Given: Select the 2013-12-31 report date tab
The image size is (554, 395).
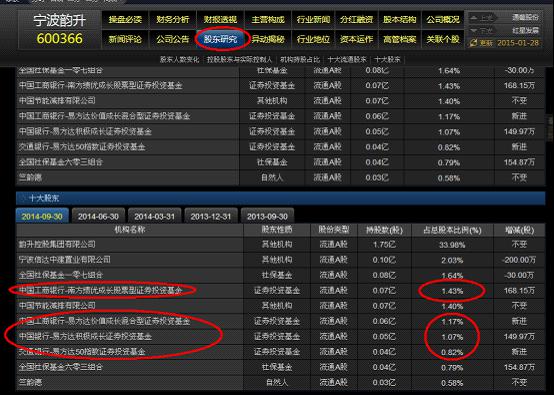Looking at the screenshot, I should coord(211,216).
